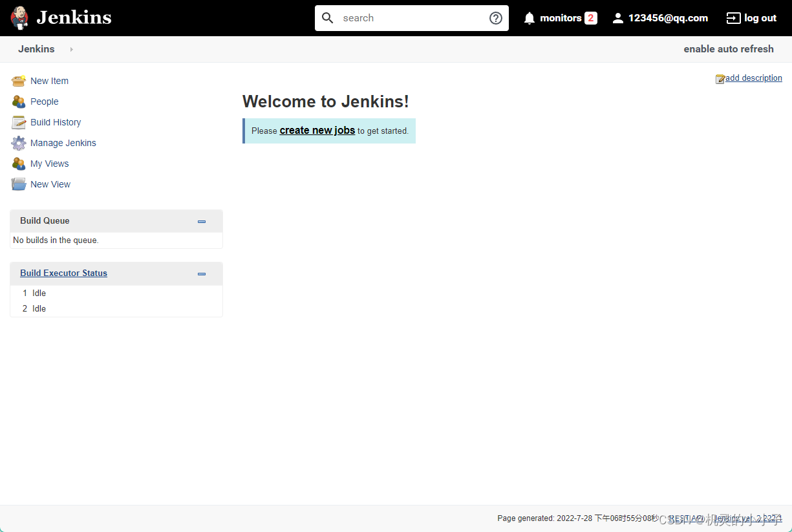The height and width of the screenshot is (532, 792).
Task: Click the monitors badge showing 2
Action: pos(591,18)
